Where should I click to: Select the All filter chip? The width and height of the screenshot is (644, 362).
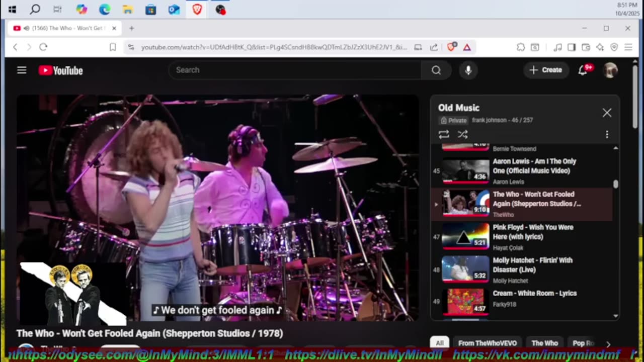(439, 343)
